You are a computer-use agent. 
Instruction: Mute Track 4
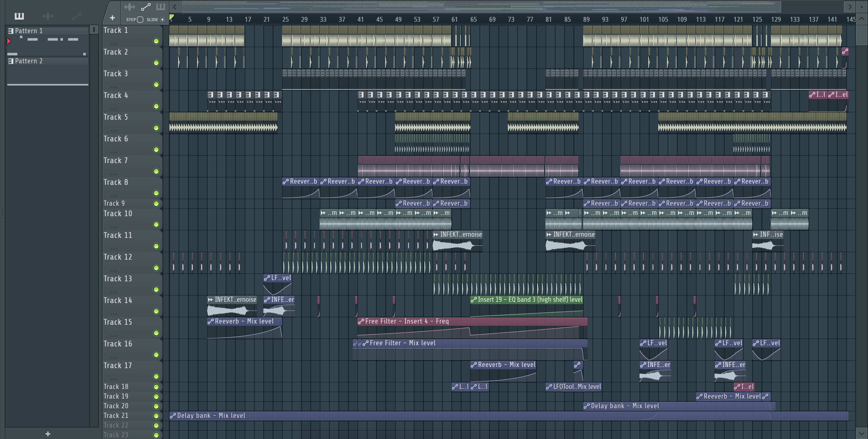156,106
